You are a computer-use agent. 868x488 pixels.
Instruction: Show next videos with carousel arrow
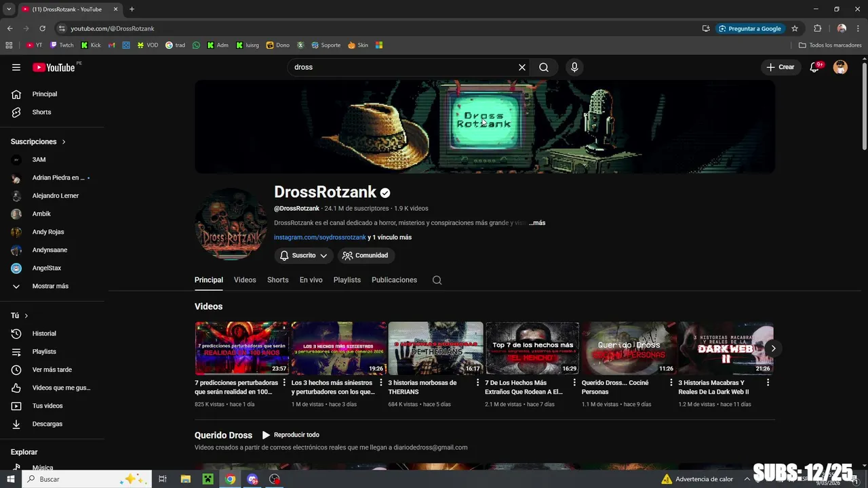click(773, 348)
